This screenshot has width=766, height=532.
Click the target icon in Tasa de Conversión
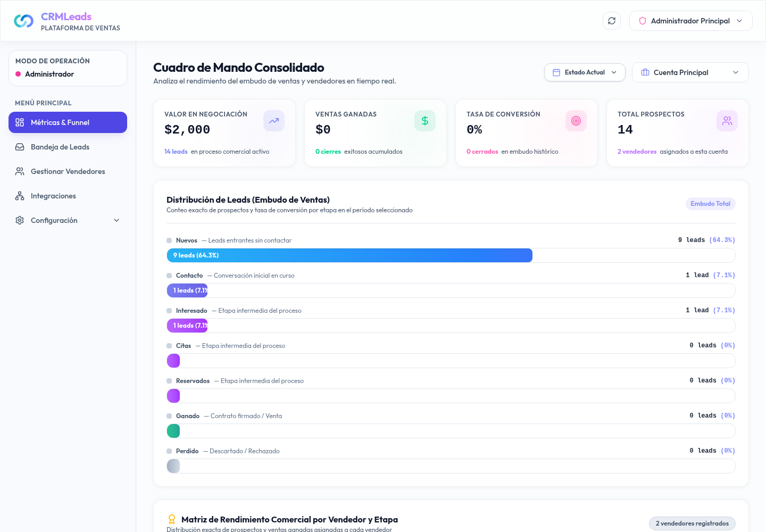(x=576, y=121)
